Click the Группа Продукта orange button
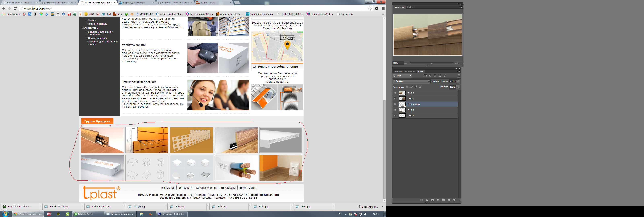The height and width of the screenshot is (217, 644). point(97,121)
